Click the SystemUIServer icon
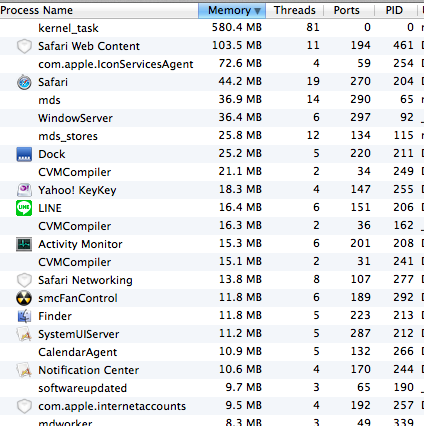The height and width of the screenshot is (426, 424). pyautogui.click(x=24, y=334)
